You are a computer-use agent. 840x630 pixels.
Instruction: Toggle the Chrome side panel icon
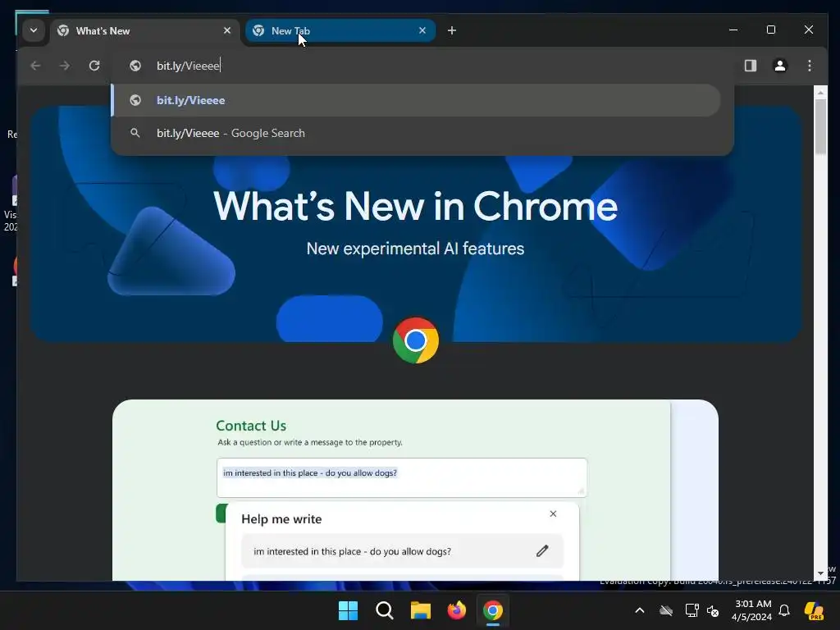750,66
